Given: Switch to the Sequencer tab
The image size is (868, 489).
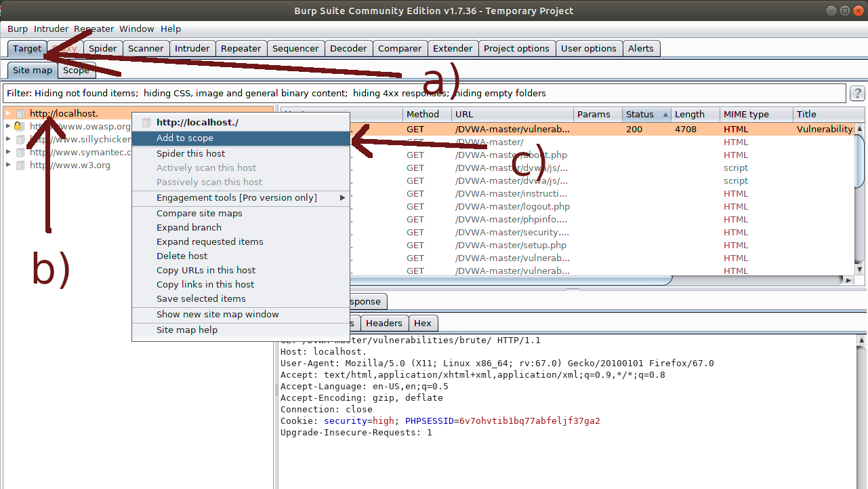Looking at the screenshot, I should [x=295, y=49].
